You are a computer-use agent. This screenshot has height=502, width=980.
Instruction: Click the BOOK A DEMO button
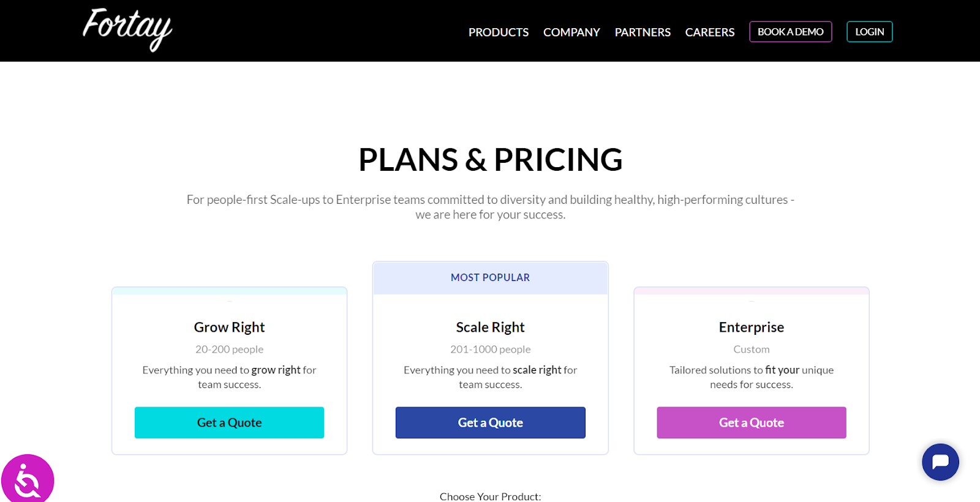pos(790,32)
